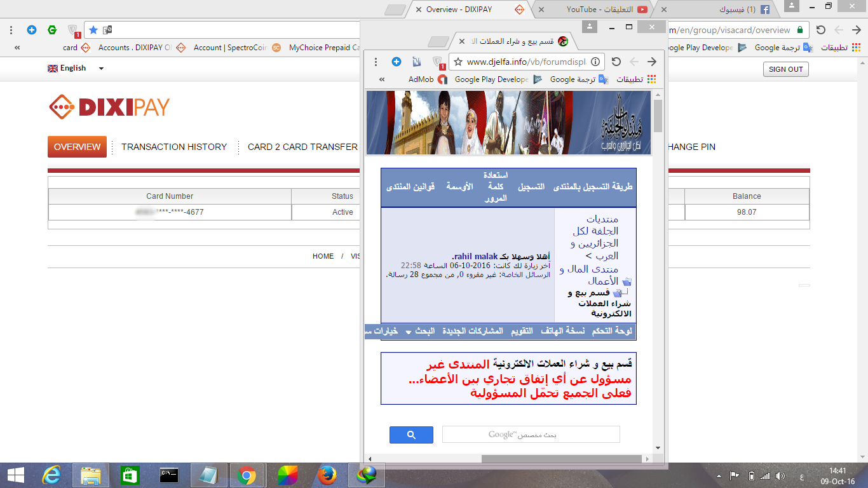Click translate page icon in DIXIPAY address bar

(x=107, y=30)
